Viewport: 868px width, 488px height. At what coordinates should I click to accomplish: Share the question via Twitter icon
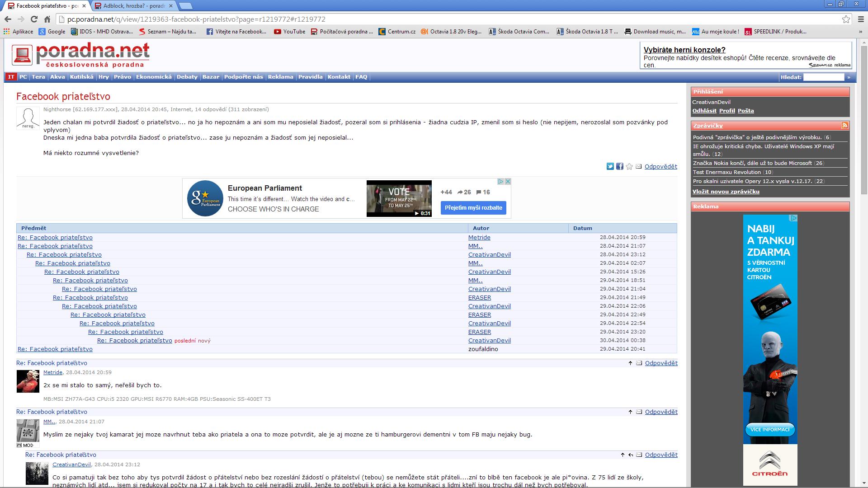click(x=610, y=167)
